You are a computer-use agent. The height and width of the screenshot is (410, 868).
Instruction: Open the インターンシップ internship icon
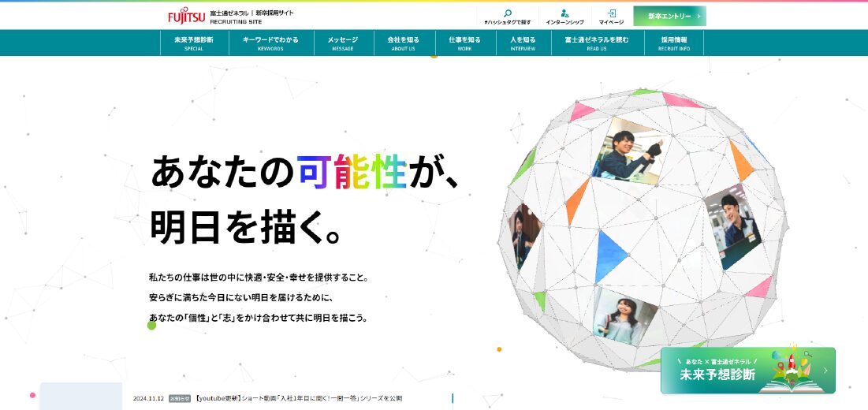pos(564,13)
